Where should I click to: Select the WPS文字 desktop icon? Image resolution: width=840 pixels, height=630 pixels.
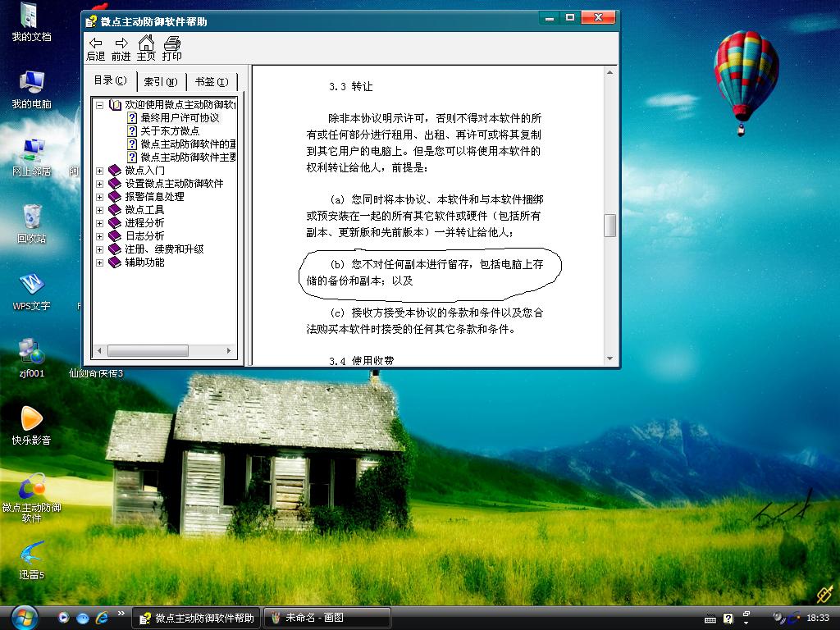click(x=31, y=290)
